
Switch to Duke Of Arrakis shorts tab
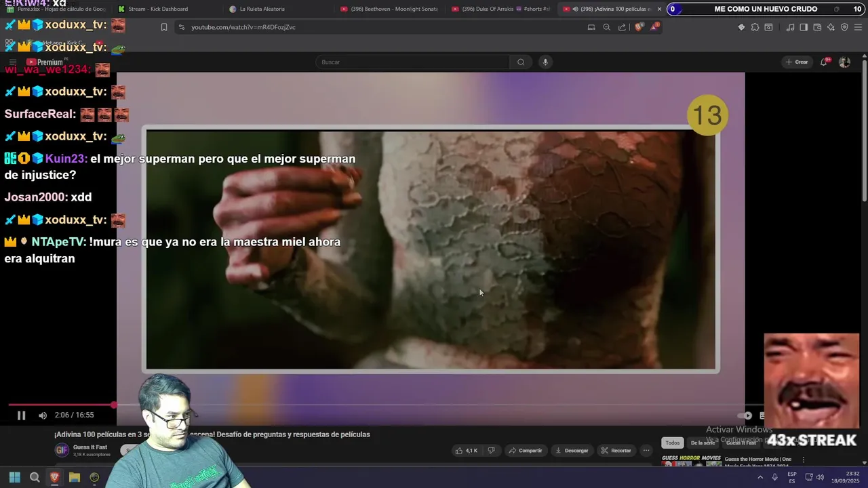tap(502, 9)
